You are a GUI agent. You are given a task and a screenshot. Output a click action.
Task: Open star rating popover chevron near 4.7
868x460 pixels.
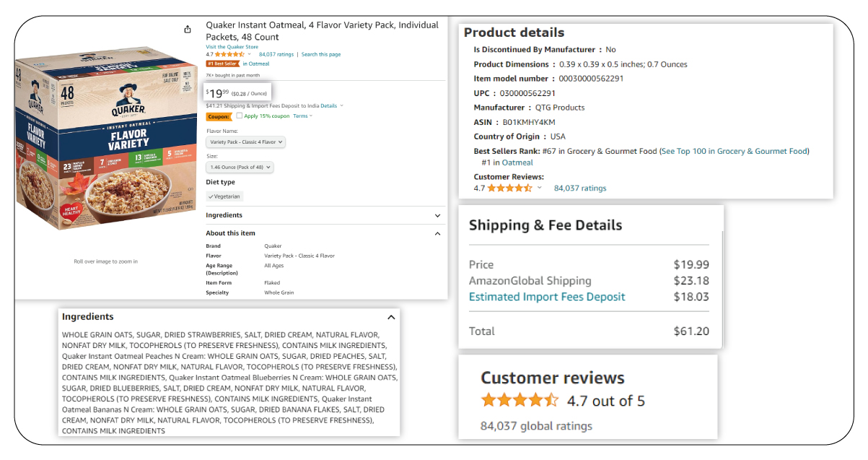[250, 54]
